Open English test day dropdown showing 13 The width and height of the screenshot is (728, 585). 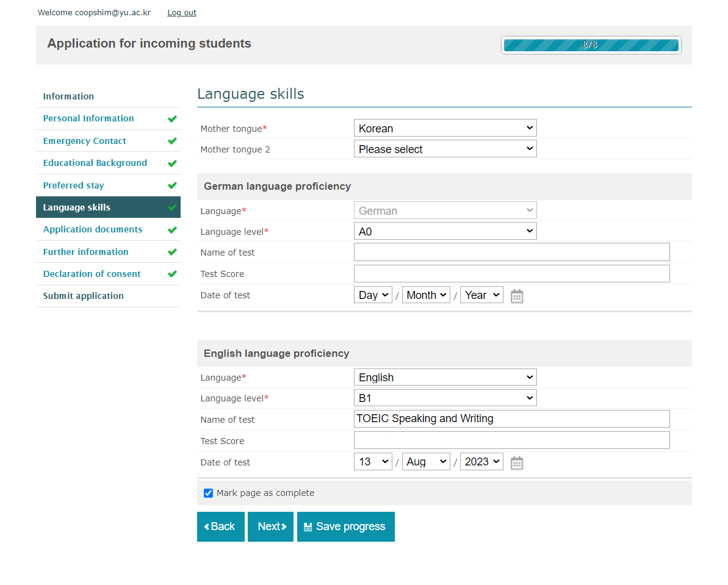tap(373, 462)
